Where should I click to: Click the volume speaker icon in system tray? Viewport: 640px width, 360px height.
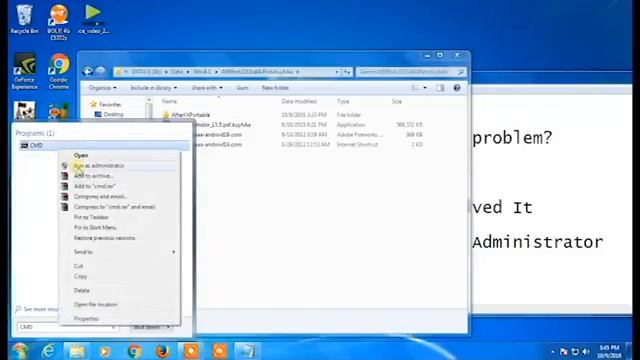pyautogui.click(x=586, y=351)
